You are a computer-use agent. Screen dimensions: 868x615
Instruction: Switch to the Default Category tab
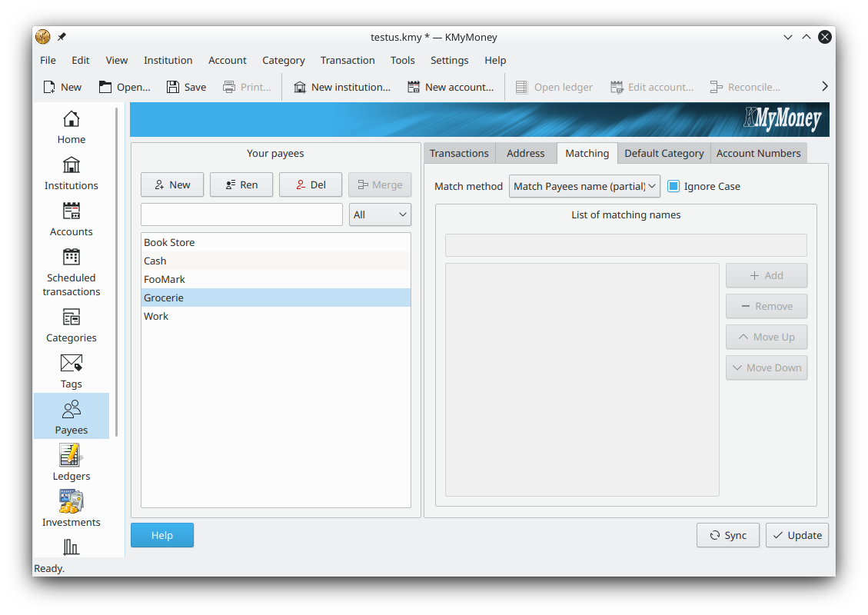663,153
